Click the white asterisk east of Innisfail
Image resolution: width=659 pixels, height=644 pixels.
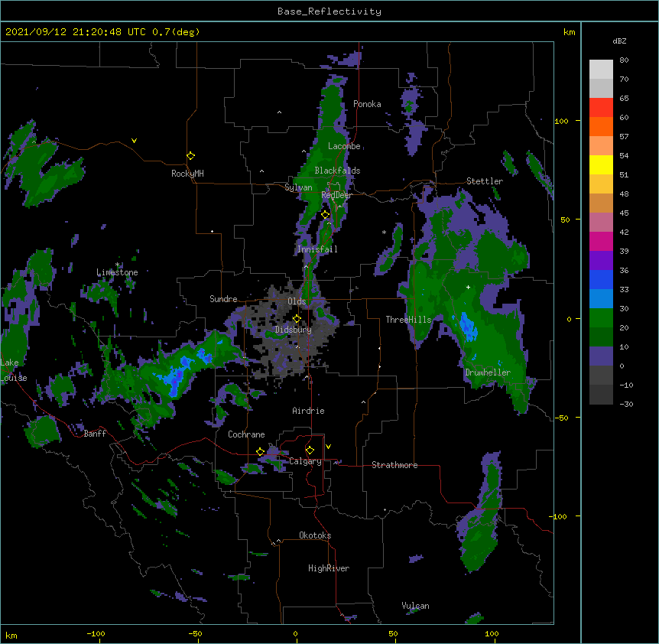384,233
